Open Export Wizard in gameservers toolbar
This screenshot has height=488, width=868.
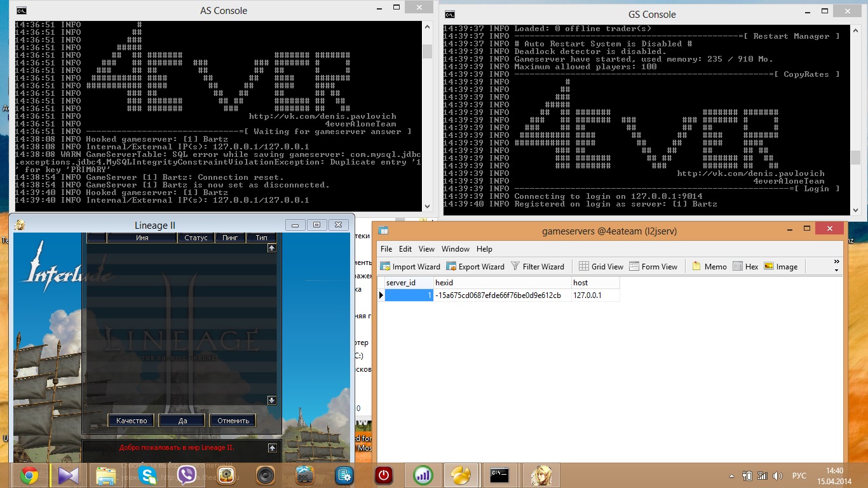475,266
